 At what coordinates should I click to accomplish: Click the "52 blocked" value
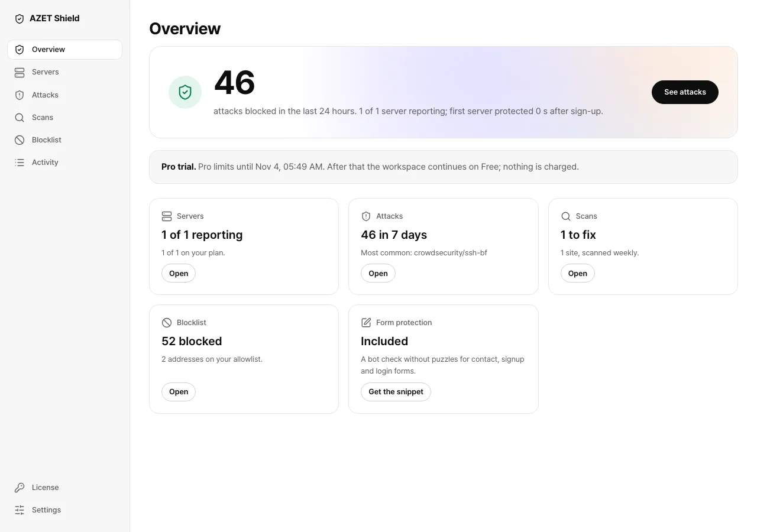(192, 341)
